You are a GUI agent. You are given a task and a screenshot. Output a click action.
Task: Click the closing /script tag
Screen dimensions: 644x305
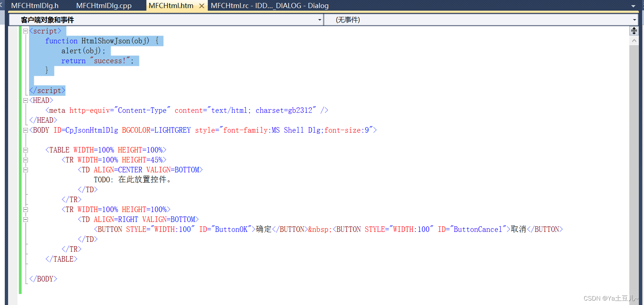(x=47, y=90)
